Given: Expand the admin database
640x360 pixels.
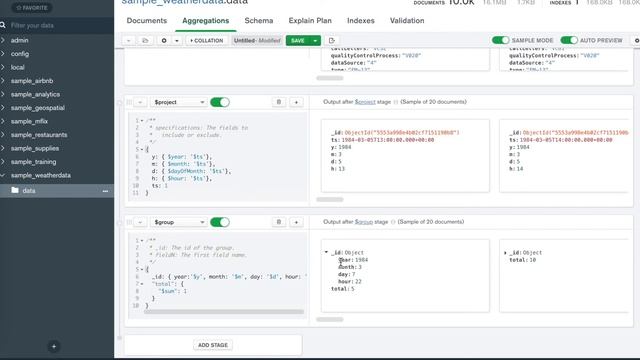Looking at the screenshot, I should (x=3, y=40).
